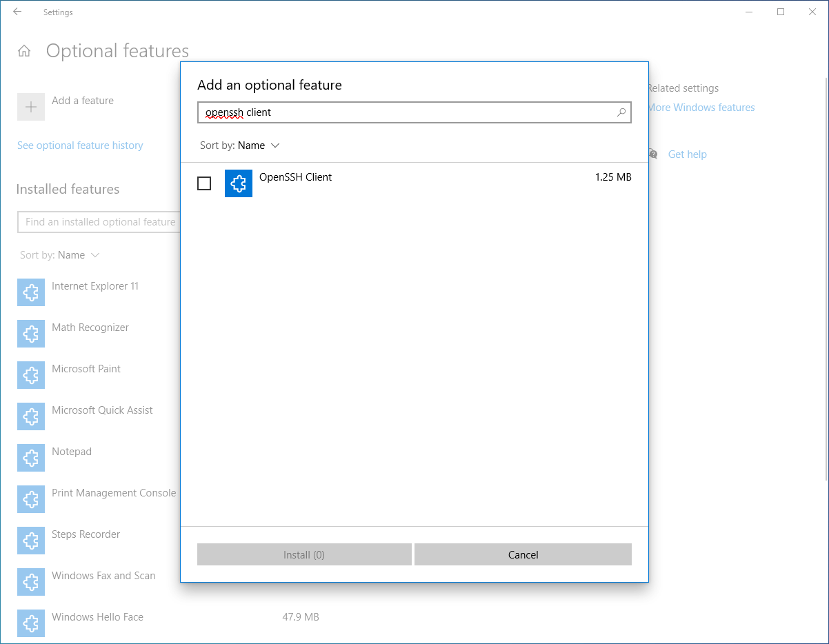Open More Windows features link
The image size is (829, 644).
(x=701, y=108)
